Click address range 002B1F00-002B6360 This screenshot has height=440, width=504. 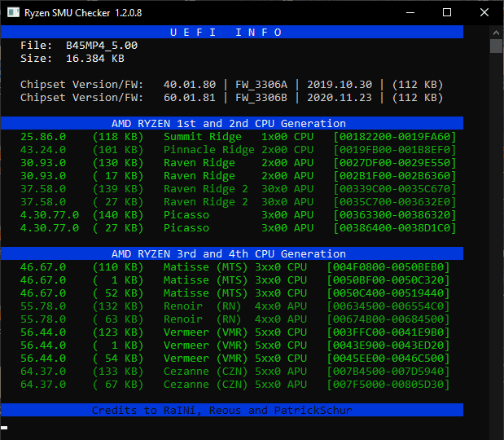[x=395, y=176]
